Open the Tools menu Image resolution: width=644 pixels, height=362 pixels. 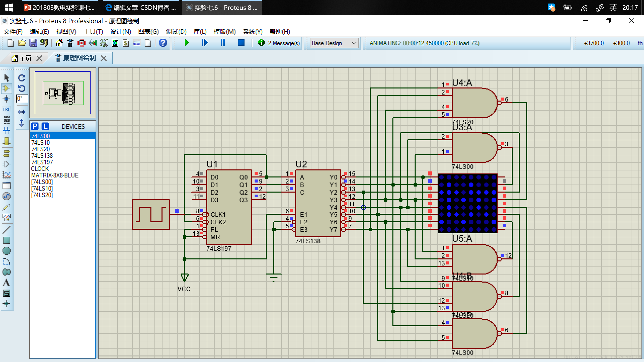click(93, 31)
